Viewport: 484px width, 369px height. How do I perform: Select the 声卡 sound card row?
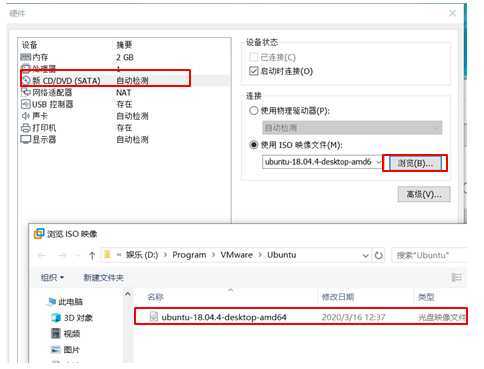pos(124,116)
